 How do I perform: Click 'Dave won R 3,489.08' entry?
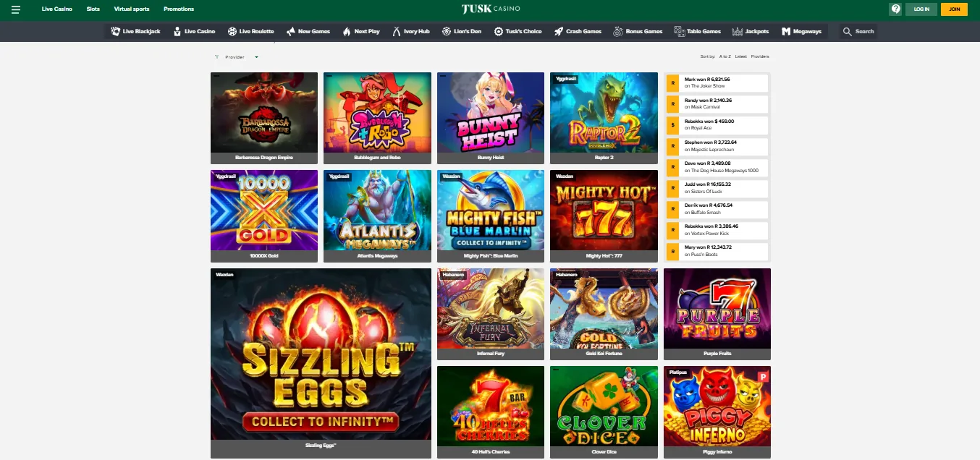[x=717, y=168]
